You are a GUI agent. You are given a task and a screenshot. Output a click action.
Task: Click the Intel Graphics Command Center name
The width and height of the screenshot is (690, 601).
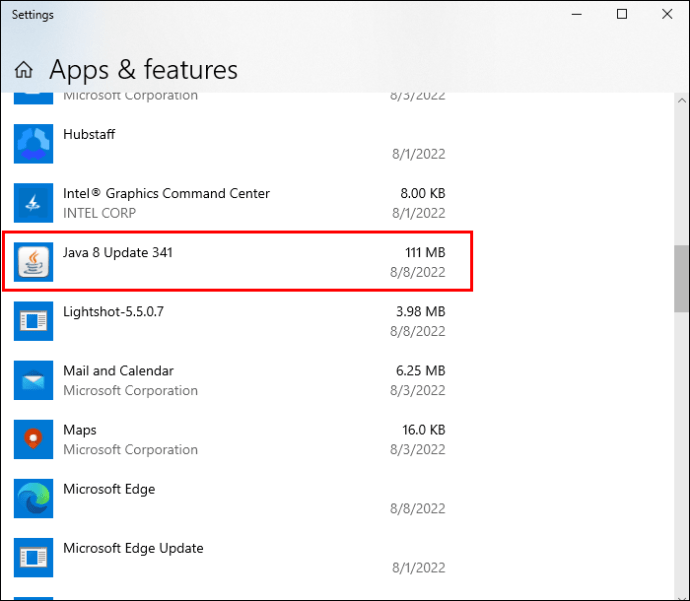point(166,194)
